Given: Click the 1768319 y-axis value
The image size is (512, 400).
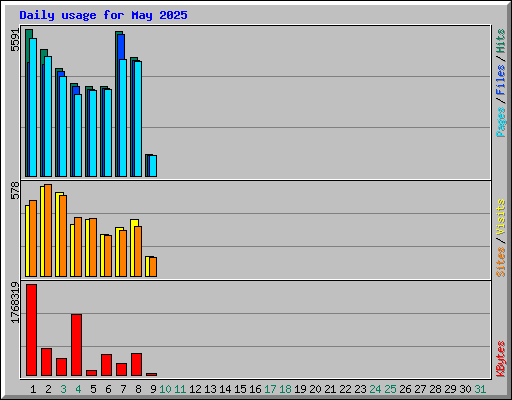Looking at the screenshot, I should pos(15,303).
